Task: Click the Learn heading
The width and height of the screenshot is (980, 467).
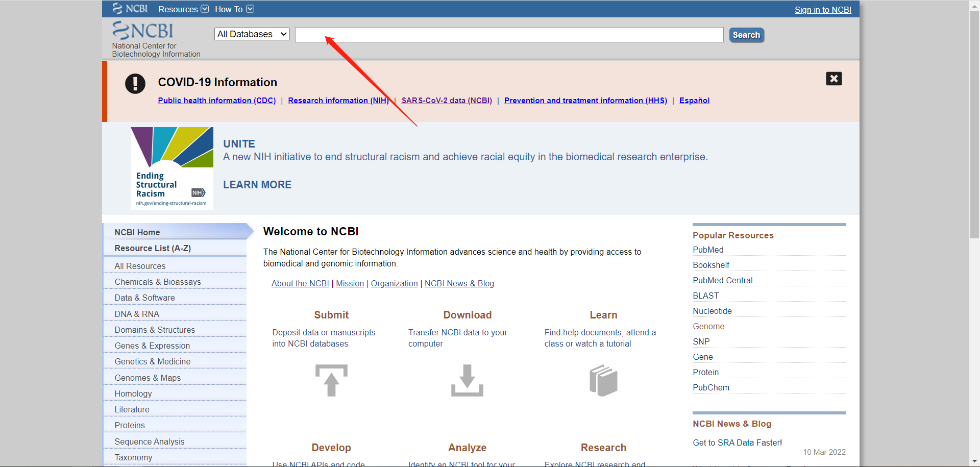Action: coord(603,315)
